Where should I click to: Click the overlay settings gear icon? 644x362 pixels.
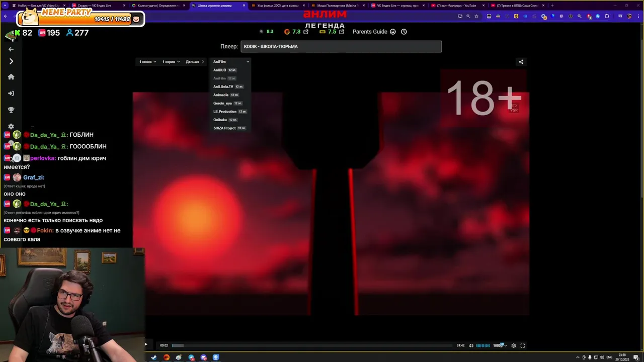pos(11,127)
